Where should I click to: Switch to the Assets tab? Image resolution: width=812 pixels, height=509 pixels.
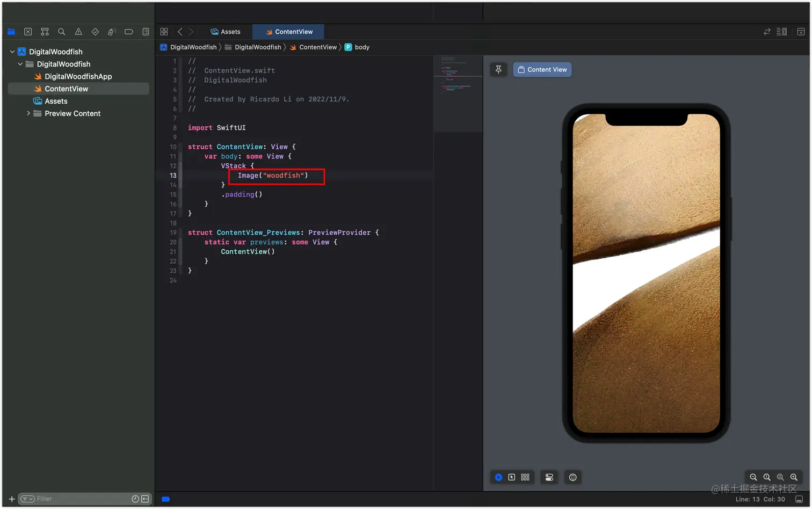[226, 32]
